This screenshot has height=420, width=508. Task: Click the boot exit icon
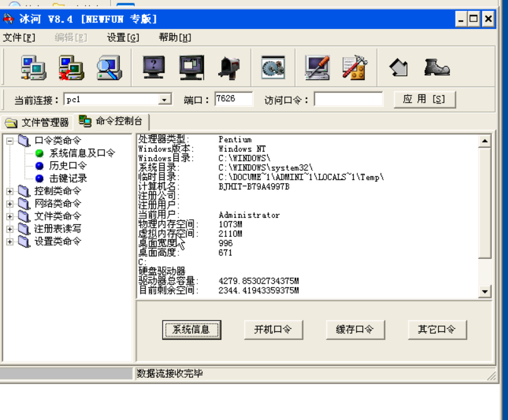[x=437, y=67]
